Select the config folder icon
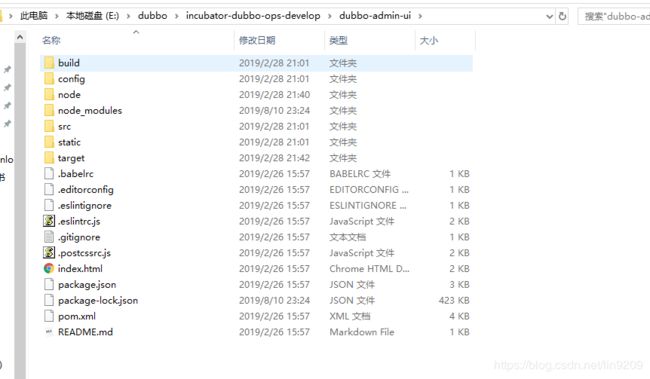Screen dimensions: 650x379 pos(49,79)
